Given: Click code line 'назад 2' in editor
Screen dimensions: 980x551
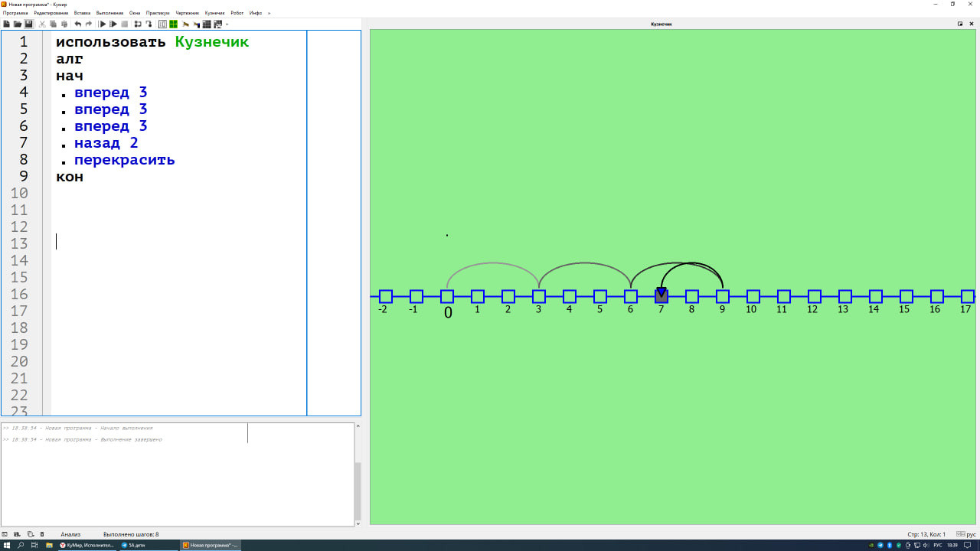Looking at the screenshot, I should 106,143.
